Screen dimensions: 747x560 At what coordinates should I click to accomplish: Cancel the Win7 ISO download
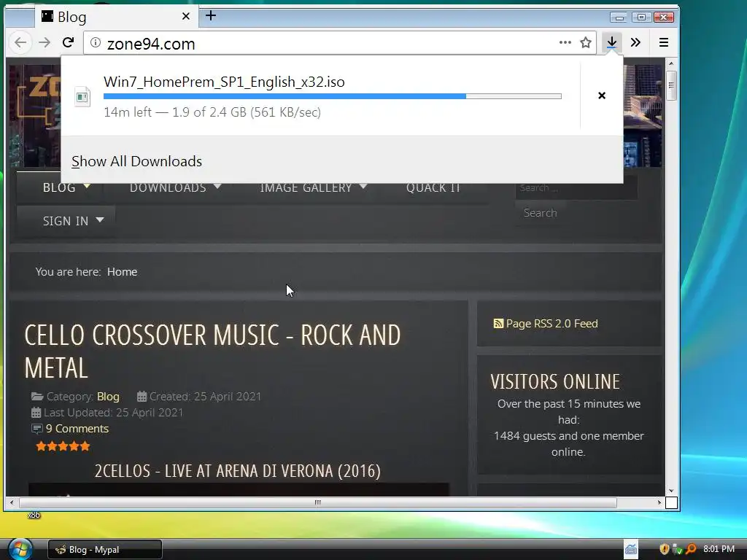(x=602, y=96)
